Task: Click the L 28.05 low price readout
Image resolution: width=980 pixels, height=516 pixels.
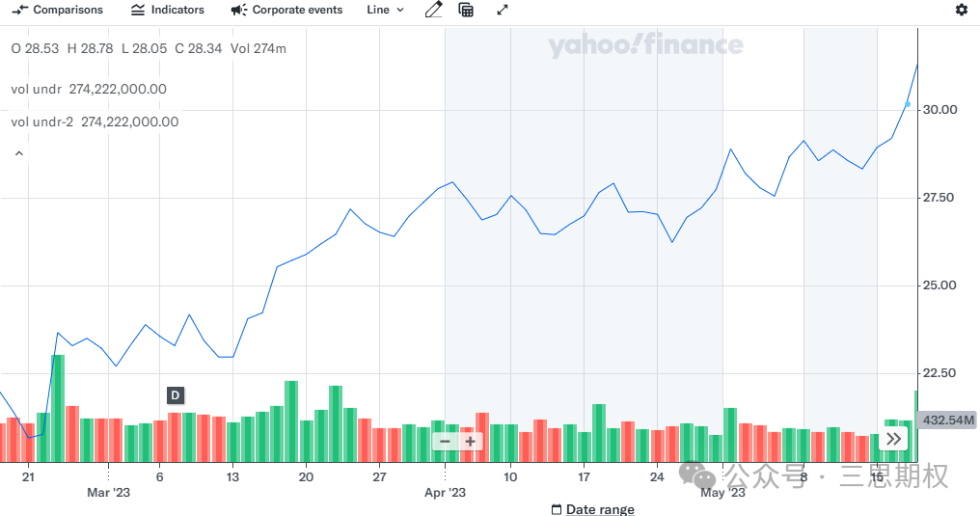Action: pyautogui.click(x=145, y=49)
